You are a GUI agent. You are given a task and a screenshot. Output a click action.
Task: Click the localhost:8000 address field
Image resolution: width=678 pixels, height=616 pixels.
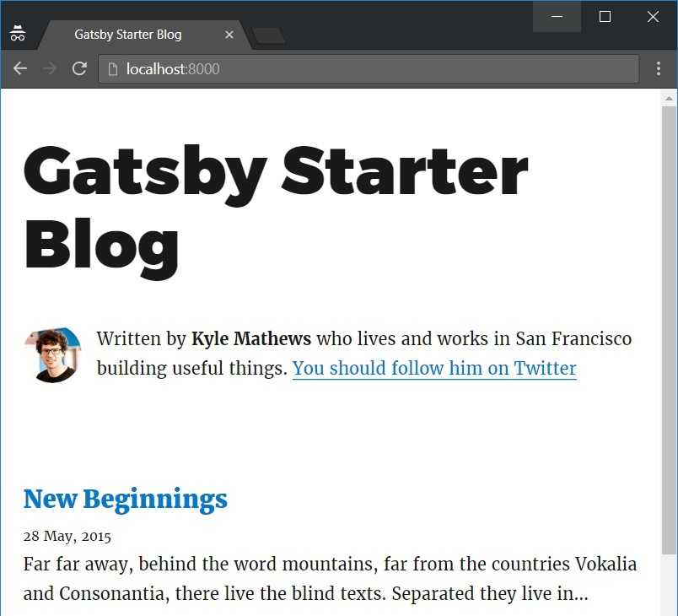(369, 68)
